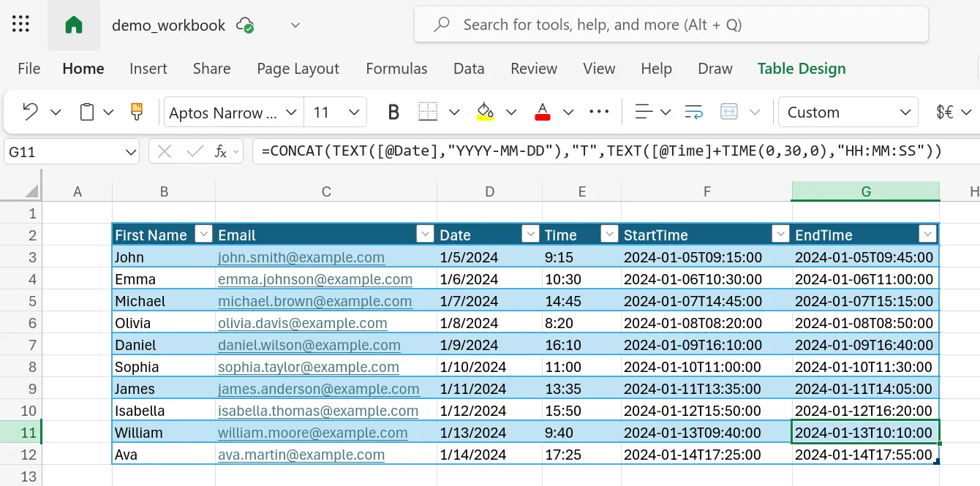Open the app launcher grid
The width and height of the screenshot is (980, 486).
point(21,25)
